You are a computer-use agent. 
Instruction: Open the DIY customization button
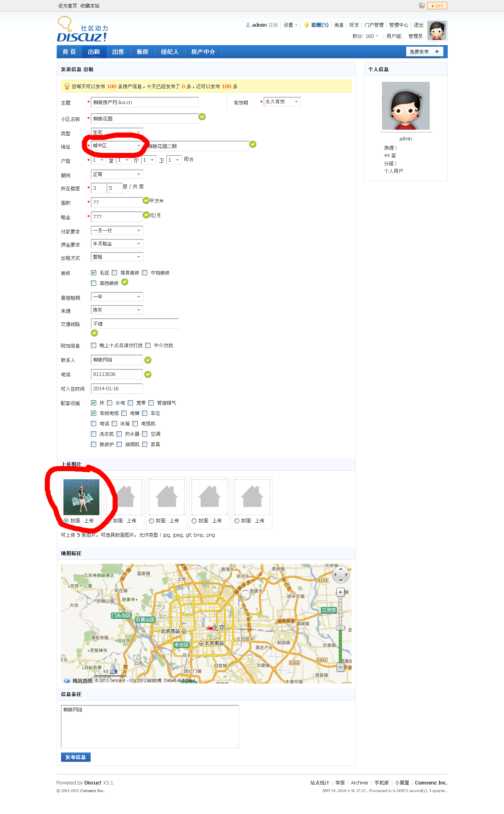click(x=437, y=6)
